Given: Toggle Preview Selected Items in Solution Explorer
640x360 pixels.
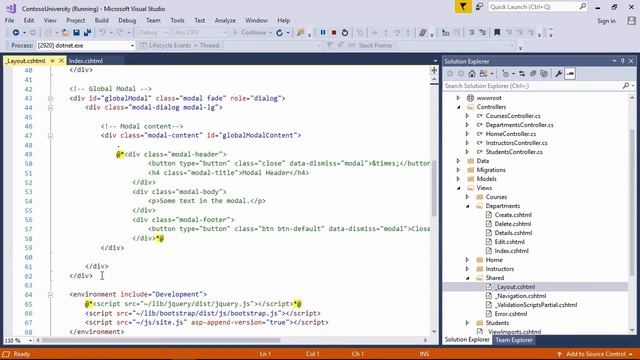Looking at the screenshot, I should click(570, 74).
